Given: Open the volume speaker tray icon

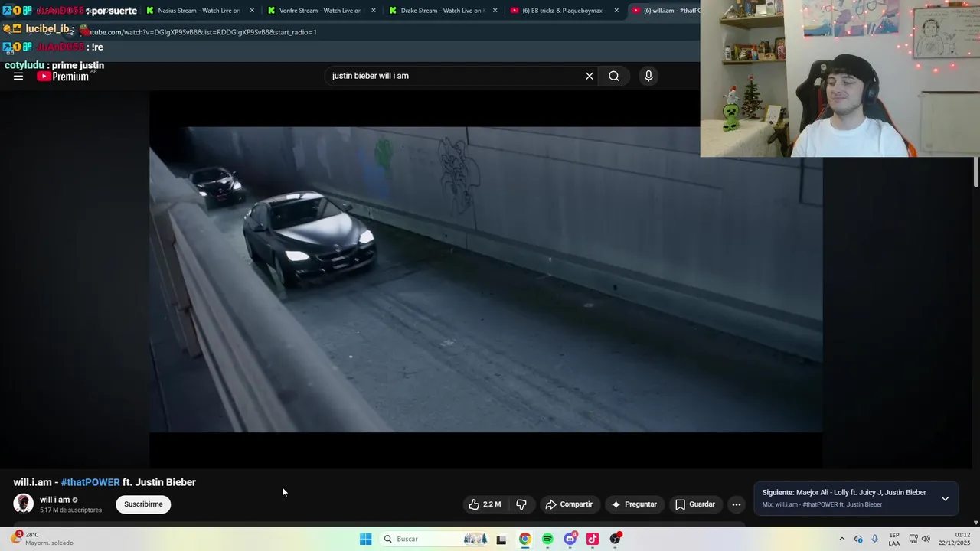Looking at the screenshot, I should click(926, 539).
